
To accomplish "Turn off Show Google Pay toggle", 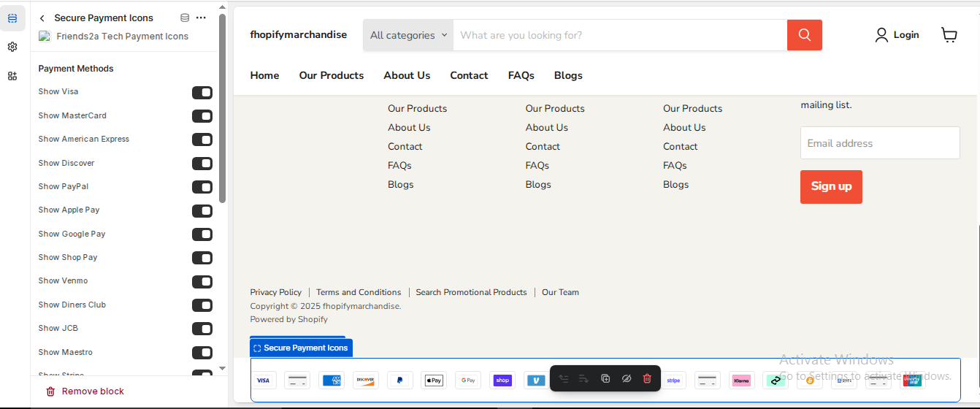I will tap(202, 234).
